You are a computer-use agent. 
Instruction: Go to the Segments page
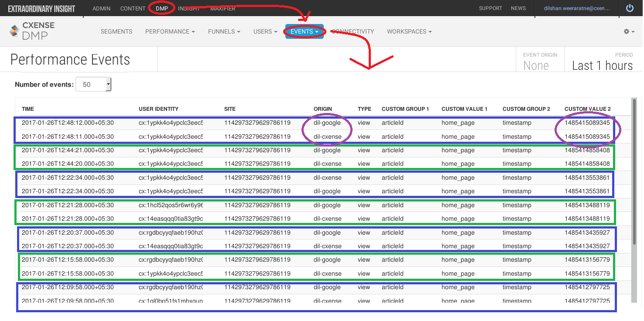pos(116,31)
